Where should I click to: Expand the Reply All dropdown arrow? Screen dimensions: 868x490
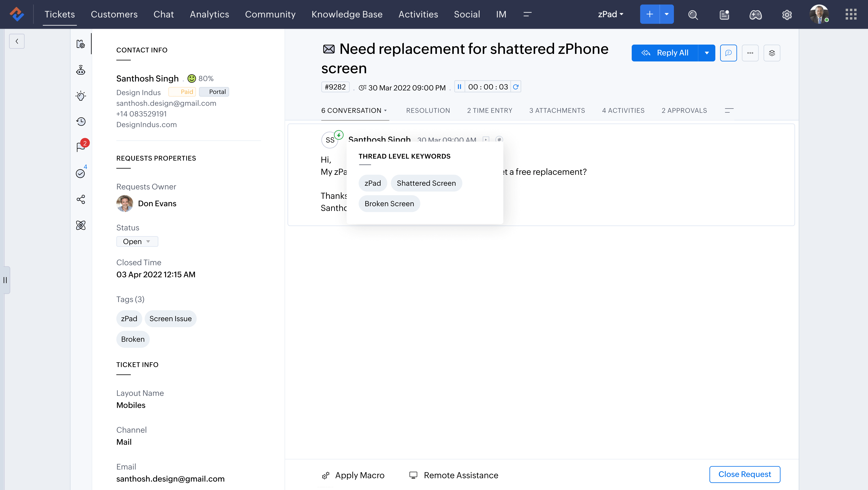pyautogui.click(x=707, y=53)
